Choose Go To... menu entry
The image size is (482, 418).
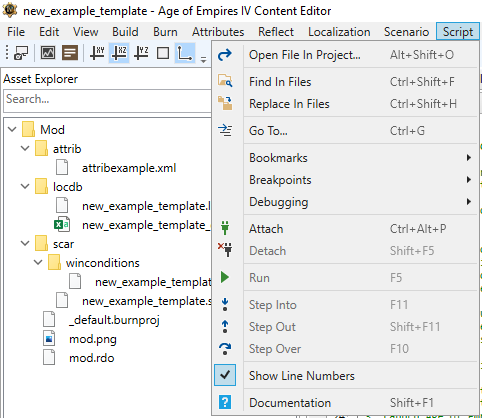(345, 131)
